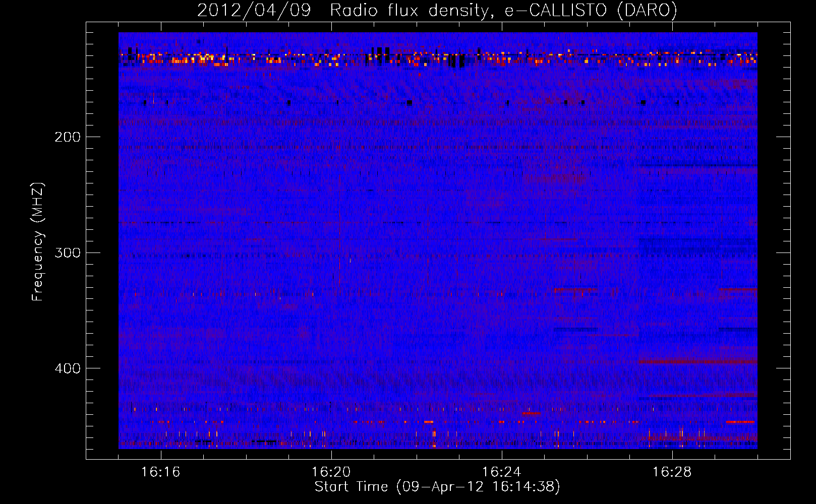This screenshot has width=816, height=504.
Task: Click the 16:16 time tick label
Action: coord(160,472)
